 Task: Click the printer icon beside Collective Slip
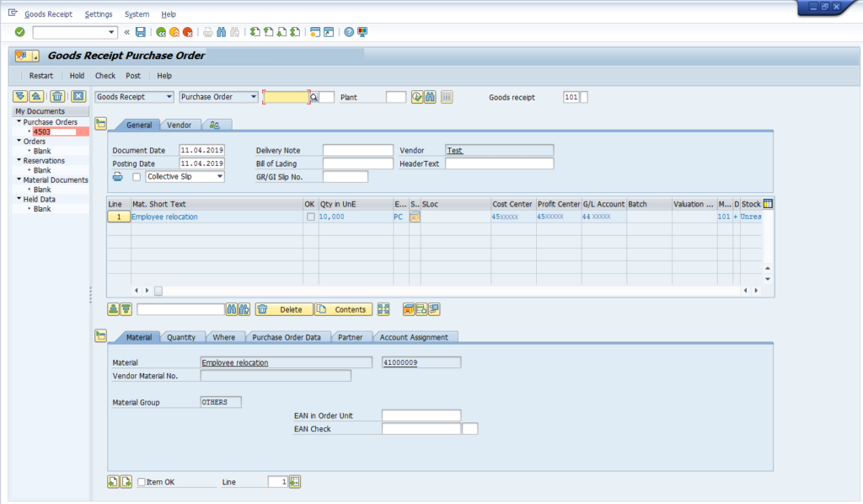coord(118,177)
